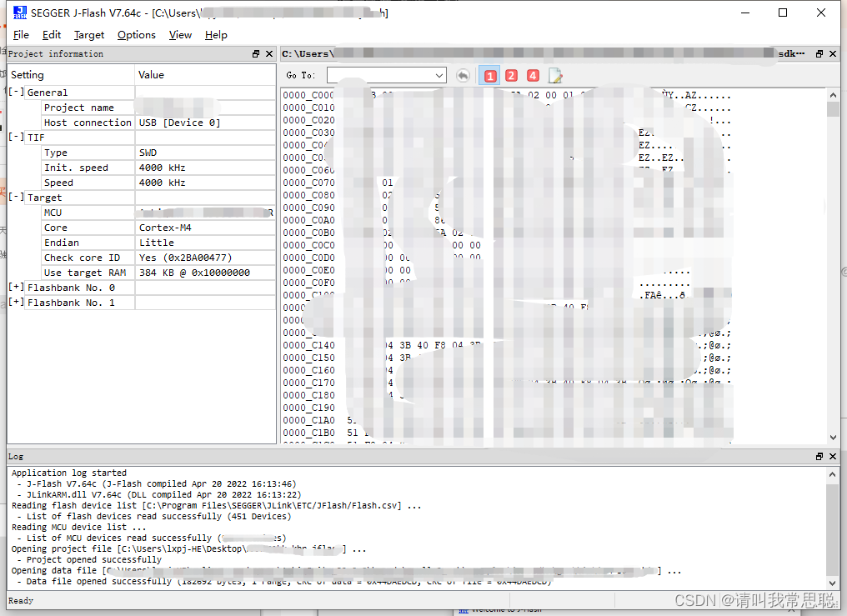Screen dimensions: 847x616
Task: Click hex address 0000_C140
Action: click(x=308, y=345)
